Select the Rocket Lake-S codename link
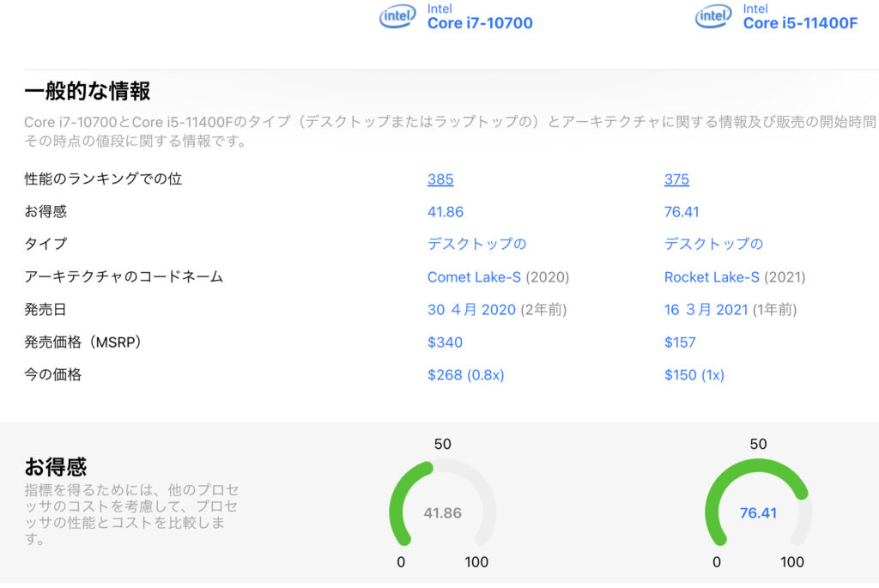This screenshot has width=879, height=588. tap(712, 277)
